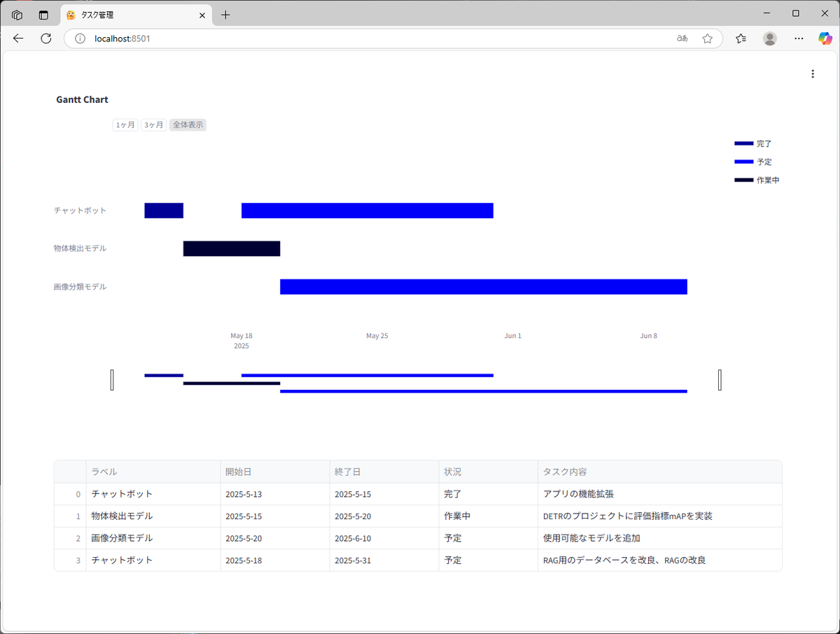
Task: Click the DETRのプロジェクト task description cell
Action: [659, 516]
